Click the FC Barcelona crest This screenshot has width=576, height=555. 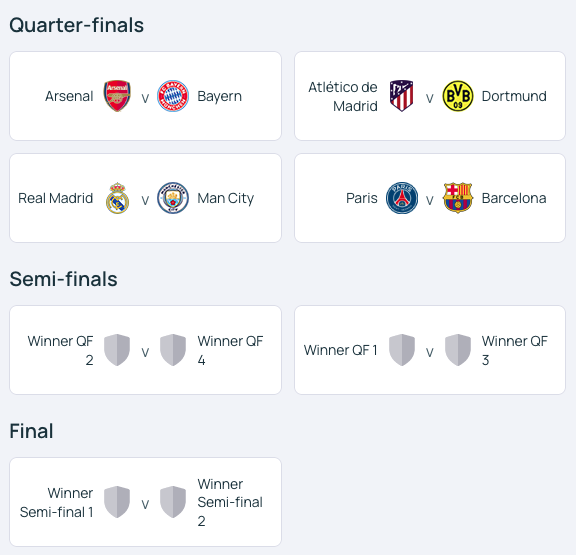(x=458, y=198)
